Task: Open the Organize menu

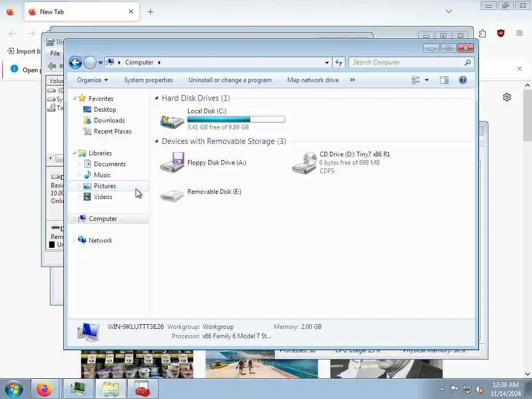Action: (92, 80)
